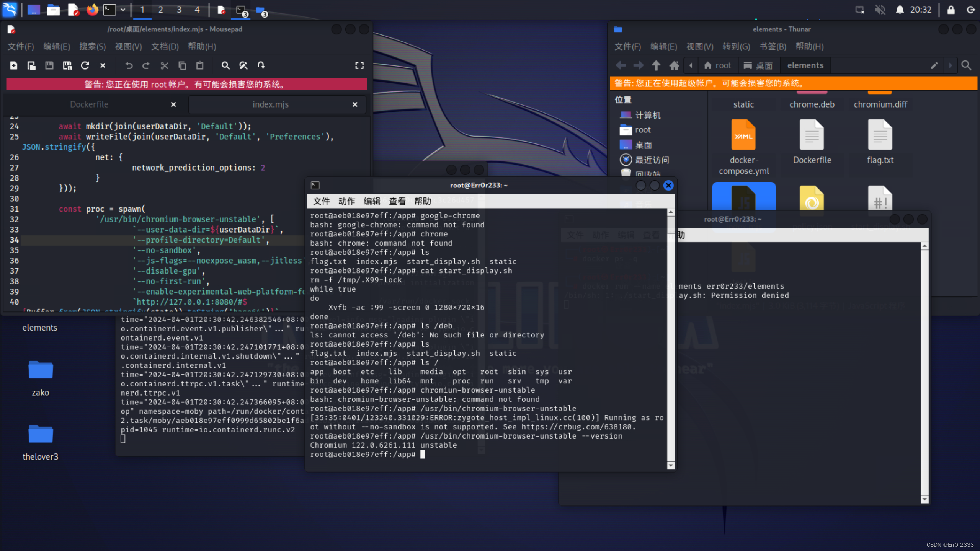980x551 pixels.
Task: Navigate to 桌面 via breadcrumb button
Action: [x=758, y=65]
